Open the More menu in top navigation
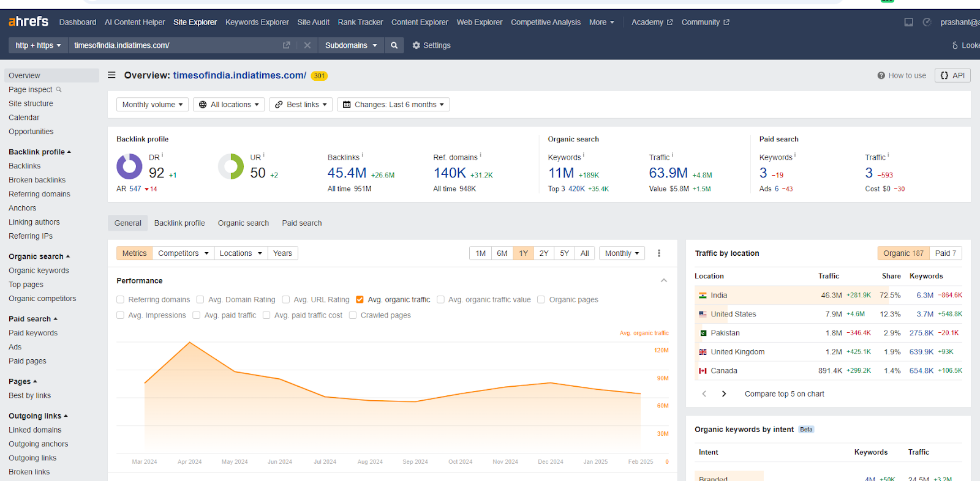This screenshot has width=980, height=481. coord(601,22)
